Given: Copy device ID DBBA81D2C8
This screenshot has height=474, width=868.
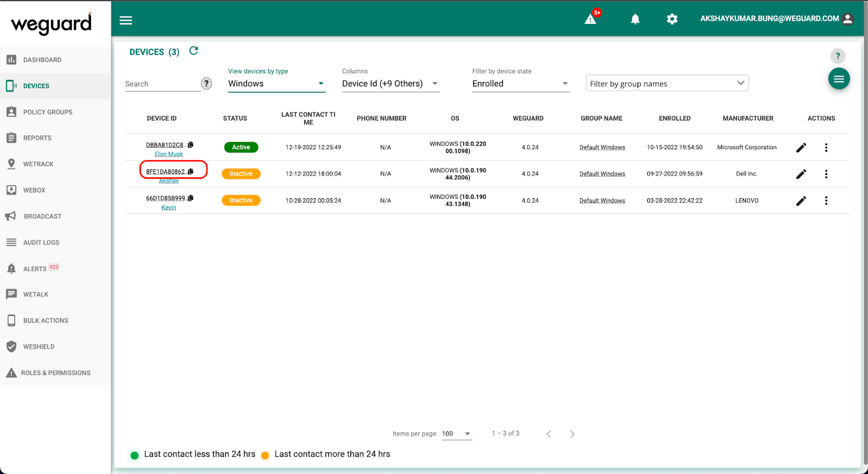Looking at the screenshot, I should pos(190,145).
